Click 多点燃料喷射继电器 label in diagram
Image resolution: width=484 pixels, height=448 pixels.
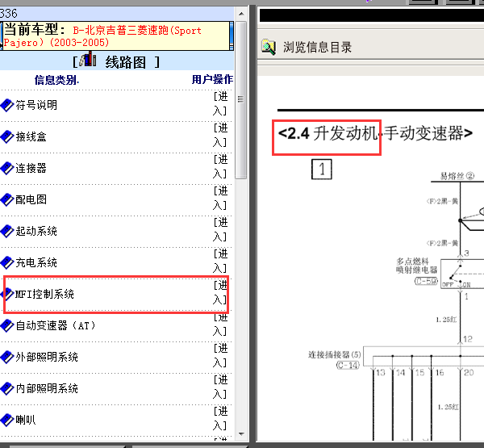point(417,266)
